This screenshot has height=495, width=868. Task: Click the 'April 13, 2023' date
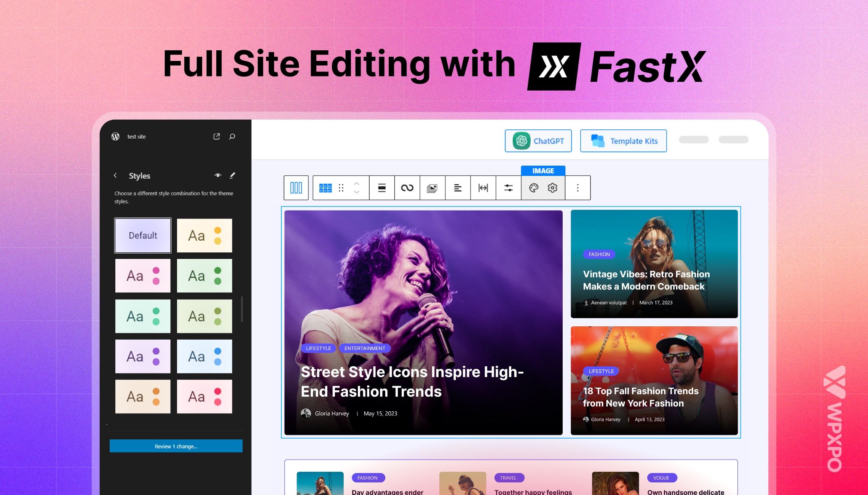point(649,420)
